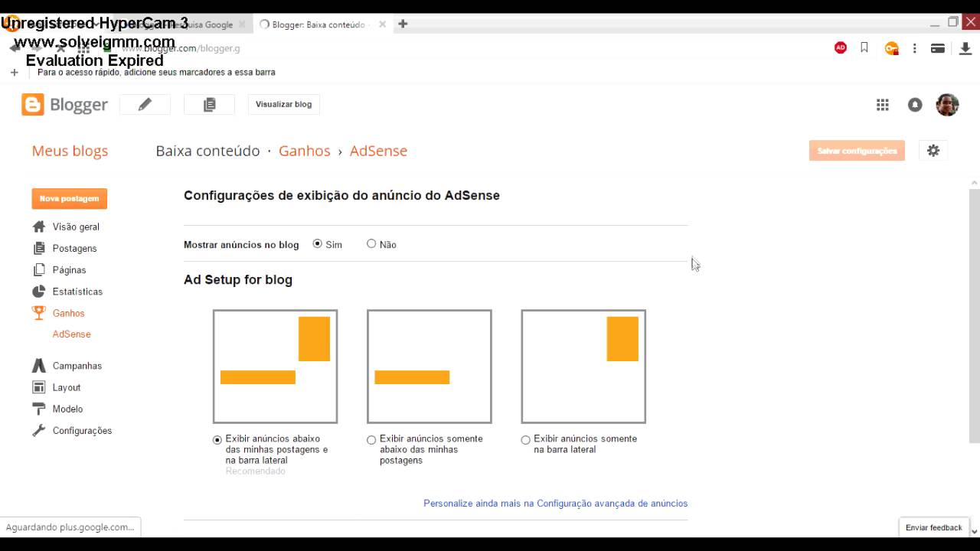Viewport: 980px width, 551px height.
Task: Click the Ganhos breadcrumb link
Action: click(304, 151)
